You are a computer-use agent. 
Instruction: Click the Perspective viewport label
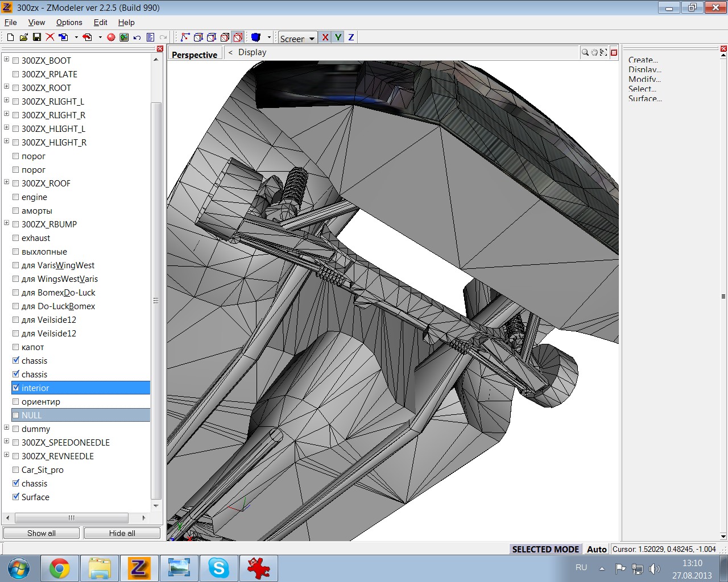195,55
